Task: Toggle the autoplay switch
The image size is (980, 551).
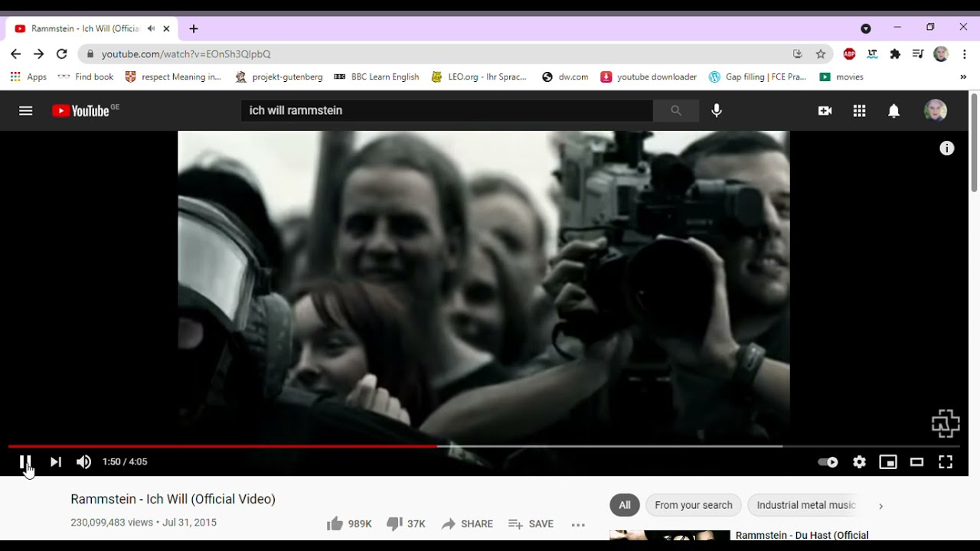Action: pos(828,462)
